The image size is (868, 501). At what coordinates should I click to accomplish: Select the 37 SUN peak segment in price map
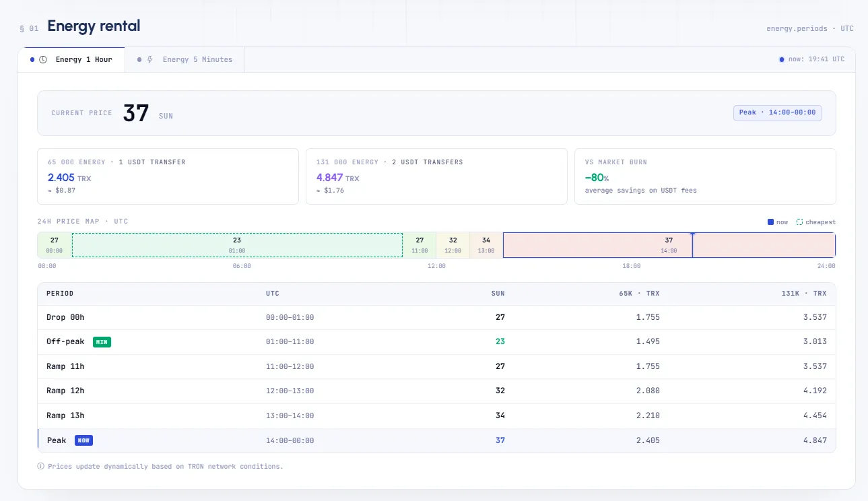point(669,245)
